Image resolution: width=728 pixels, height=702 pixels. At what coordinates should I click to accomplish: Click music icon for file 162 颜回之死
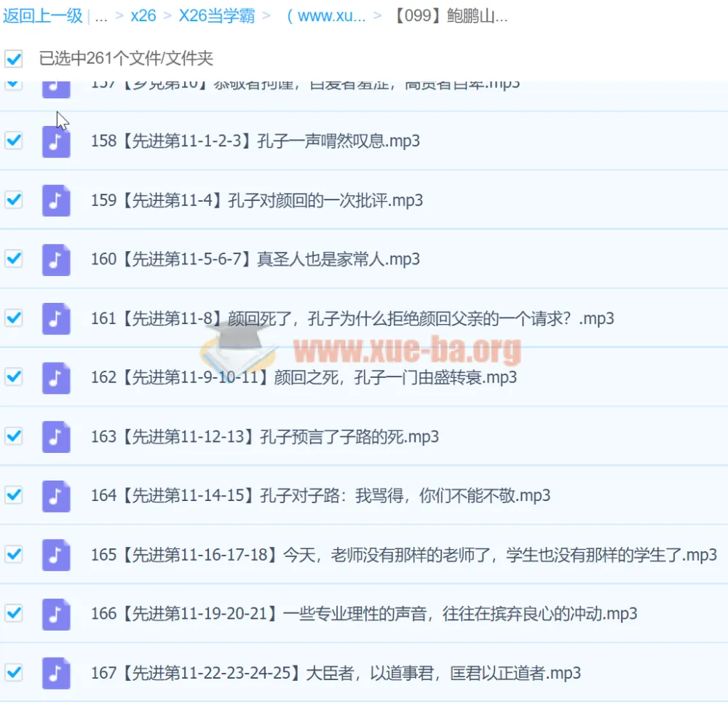[x=56, y=378]
